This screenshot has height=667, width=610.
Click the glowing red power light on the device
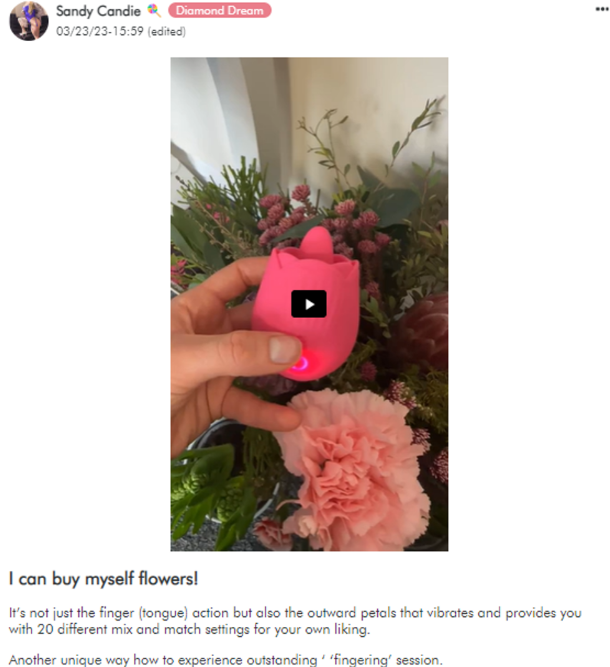tap(301, 364)
